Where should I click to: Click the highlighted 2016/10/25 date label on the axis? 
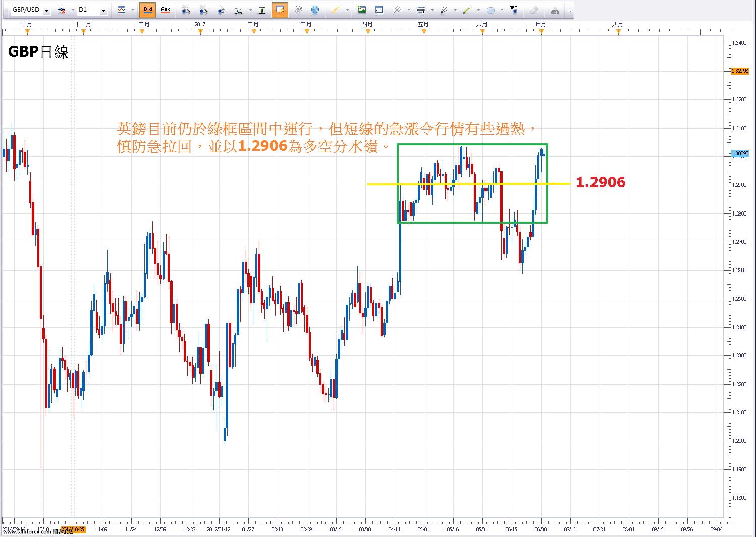click(x=73, y=529)
